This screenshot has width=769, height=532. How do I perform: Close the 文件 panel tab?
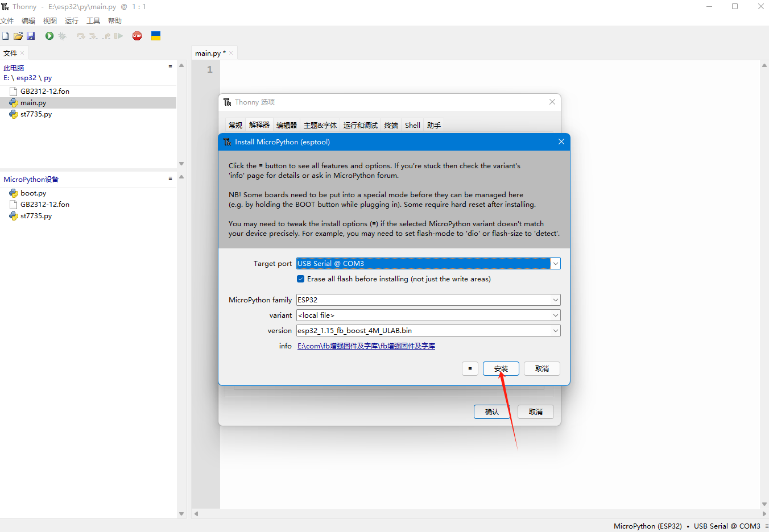(x=22, y=53)
